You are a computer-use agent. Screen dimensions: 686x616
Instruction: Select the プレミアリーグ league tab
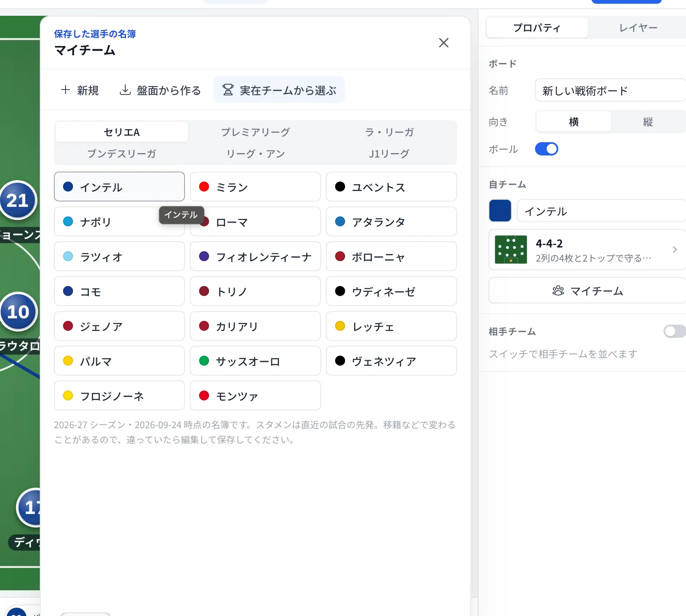(255, 132)
